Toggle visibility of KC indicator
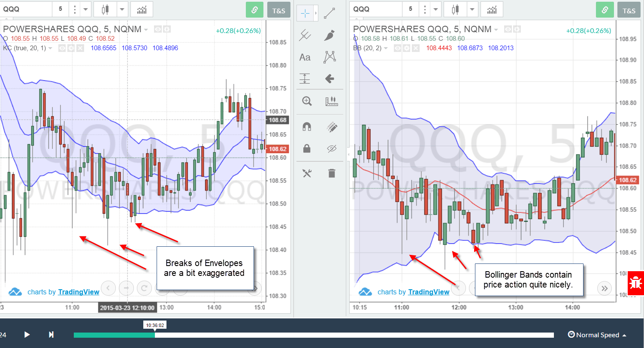The image size is (644, 348). (63, 48)
